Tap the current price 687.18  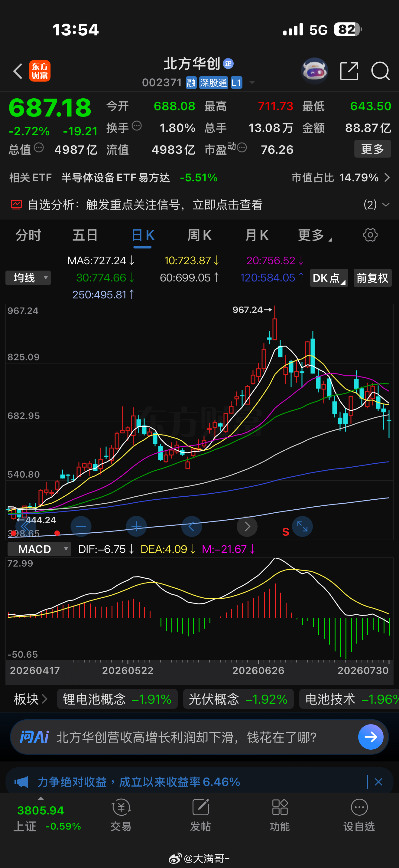tap(50, 108)
